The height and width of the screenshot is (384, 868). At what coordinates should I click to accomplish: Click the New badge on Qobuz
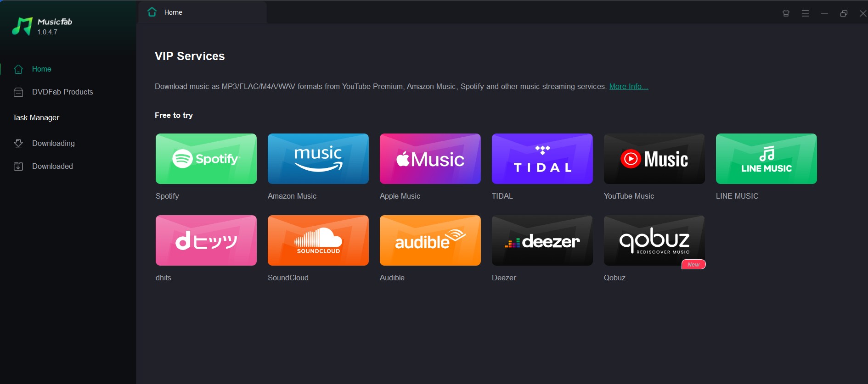[693, 265]
